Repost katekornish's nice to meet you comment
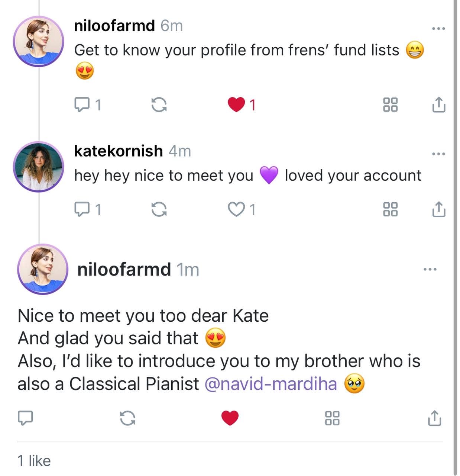Viewport: 460px width, 476px height. pos(159,209)
